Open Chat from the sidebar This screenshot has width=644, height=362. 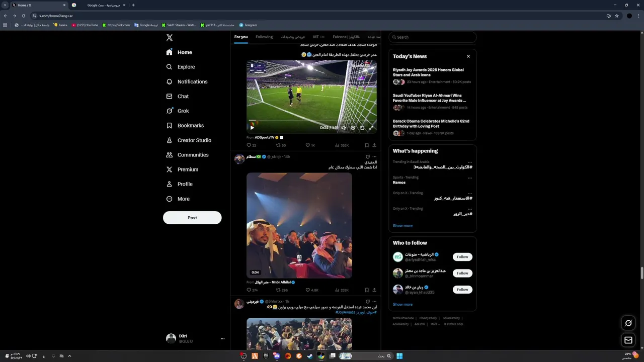pyautogui.click(x=177, y=96)
